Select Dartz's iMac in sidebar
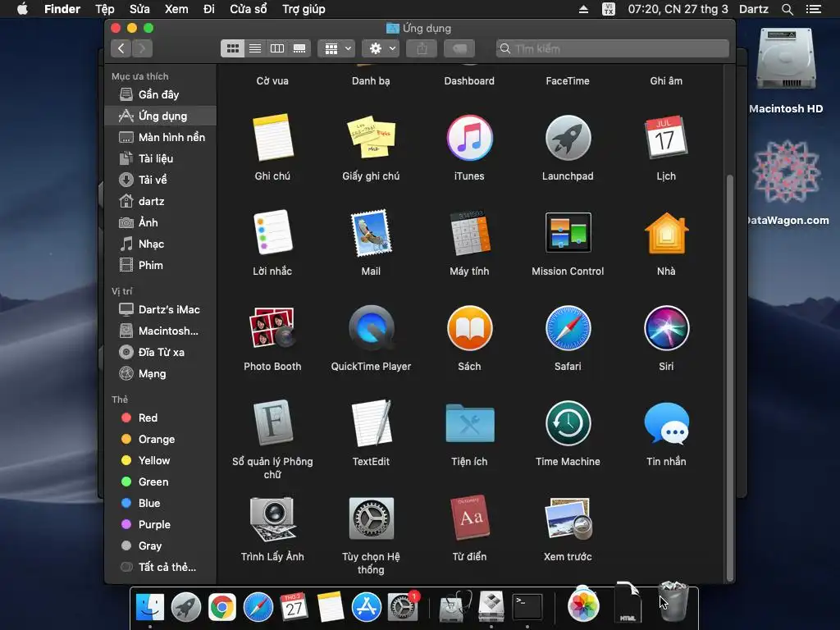The width and height of the screenshot is (840, 630). (x=160, y=309)
